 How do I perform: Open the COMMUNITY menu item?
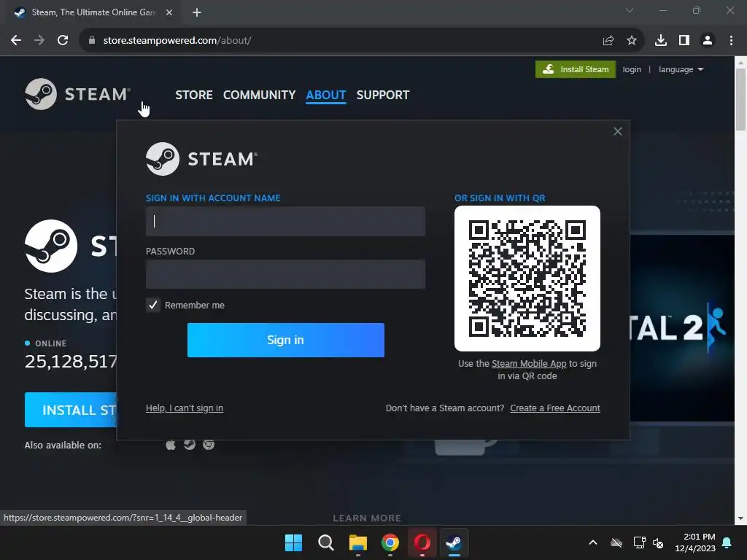pos(259,95)
